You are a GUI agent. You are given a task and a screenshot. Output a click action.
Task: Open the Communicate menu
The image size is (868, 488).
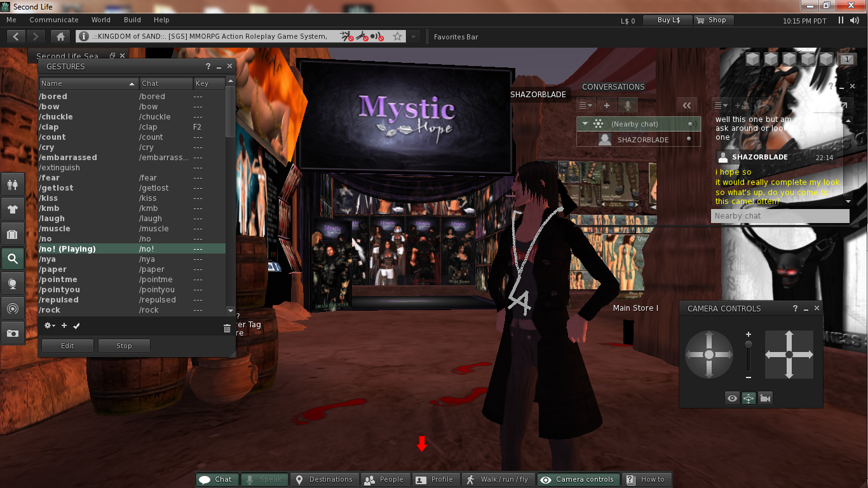pos(54,20)
